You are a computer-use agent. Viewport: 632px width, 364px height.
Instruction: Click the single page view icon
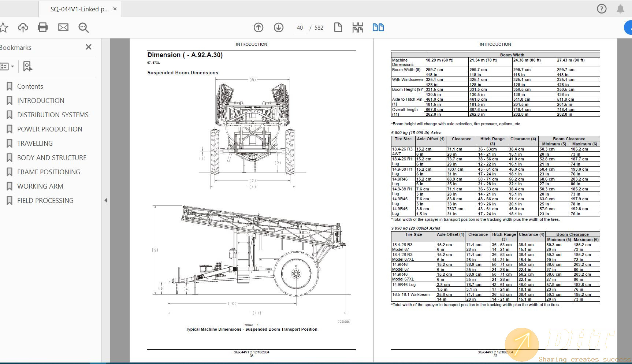pyautogui.click(x=338, y=27)
